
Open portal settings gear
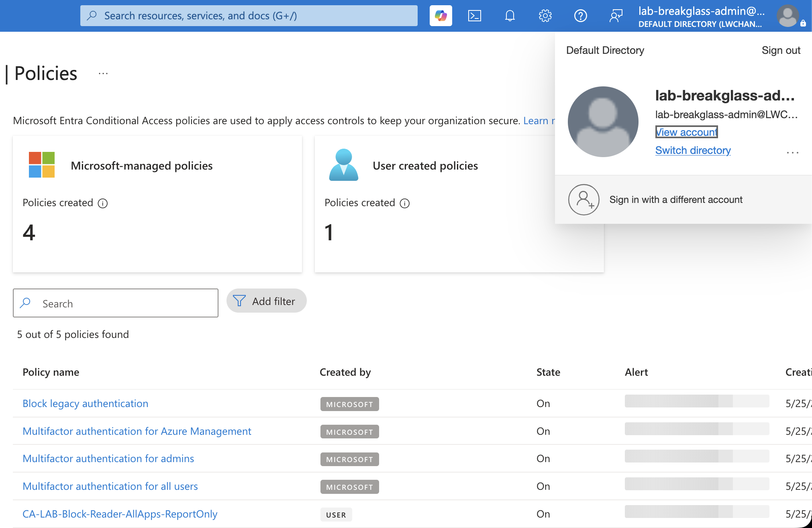[x=545, y=16]
